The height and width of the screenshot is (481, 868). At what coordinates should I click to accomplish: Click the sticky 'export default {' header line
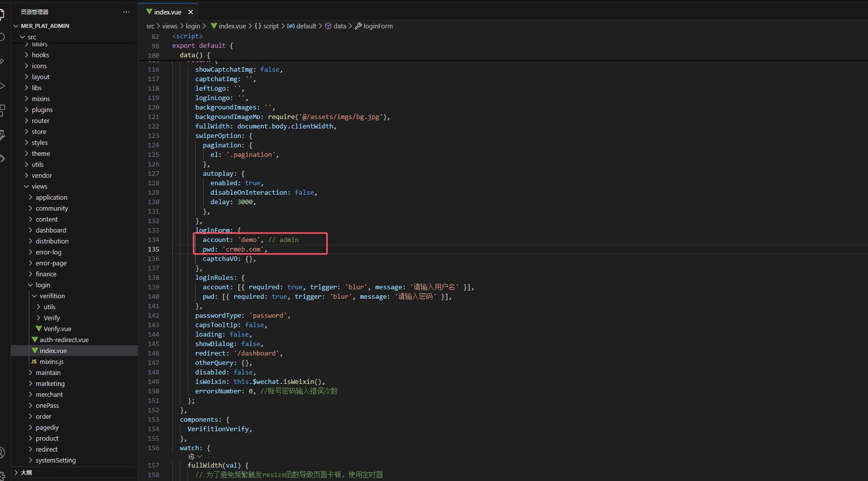[203, 45]
